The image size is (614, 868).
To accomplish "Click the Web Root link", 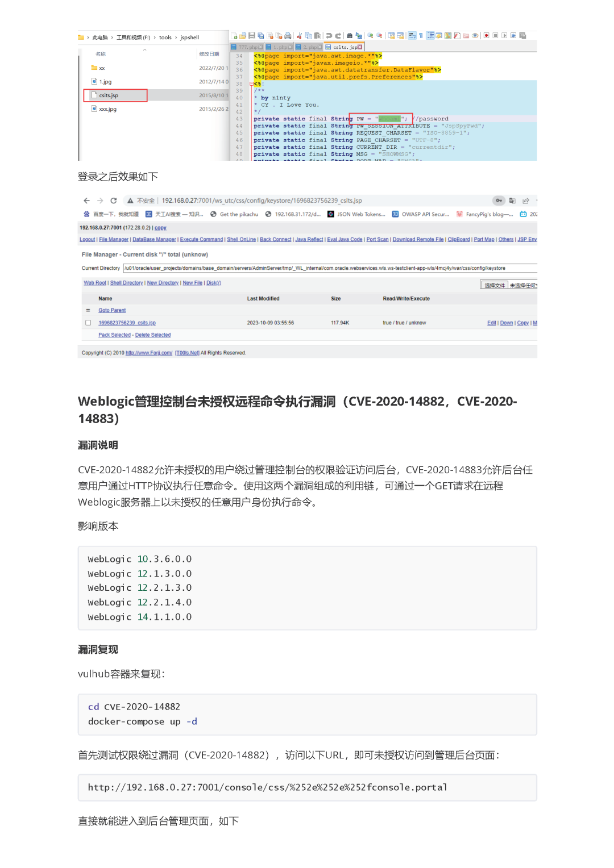I will [x=95, y=283].
